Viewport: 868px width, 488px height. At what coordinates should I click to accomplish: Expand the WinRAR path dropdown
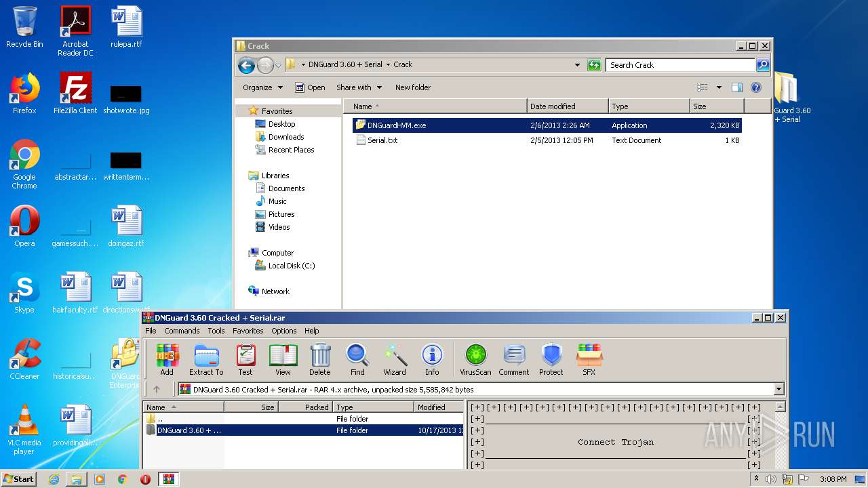coord(778,389)
